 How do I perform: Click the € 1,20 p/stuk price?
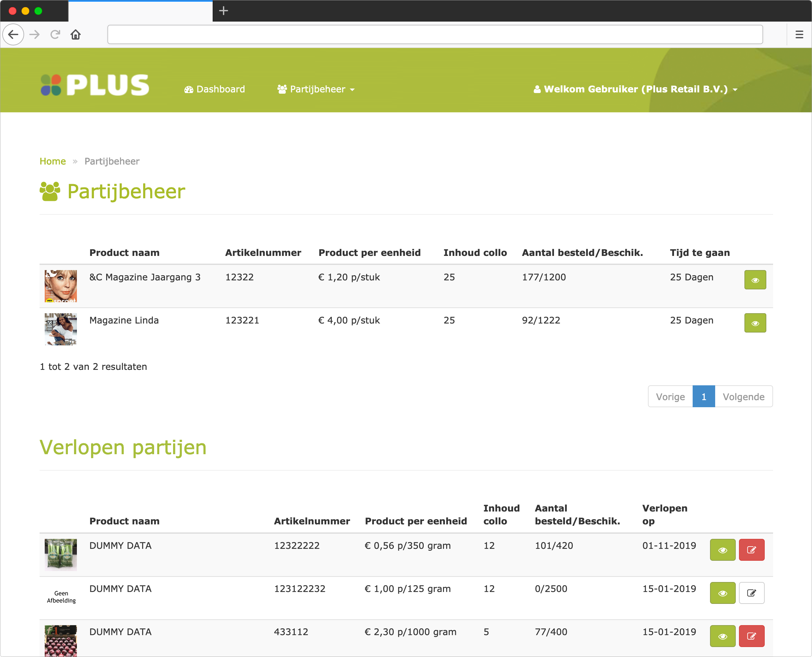[349, 277]
